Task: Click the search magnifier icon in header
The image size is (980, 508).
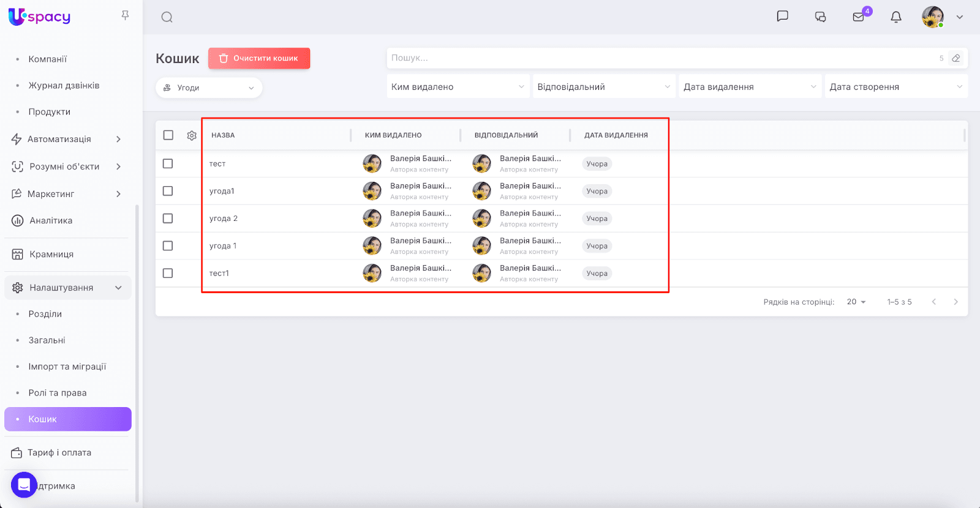Action: [167, 17]
